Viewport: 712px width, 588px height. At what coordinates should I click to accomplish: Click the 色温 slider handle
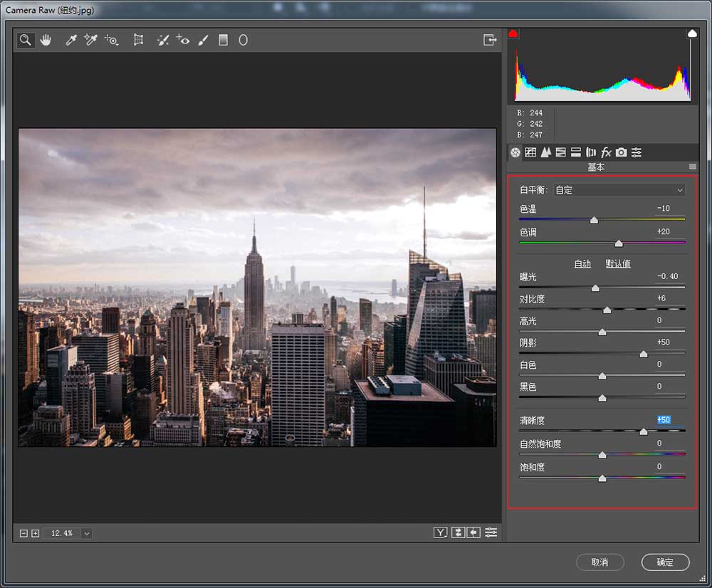(x=594, y=220)
